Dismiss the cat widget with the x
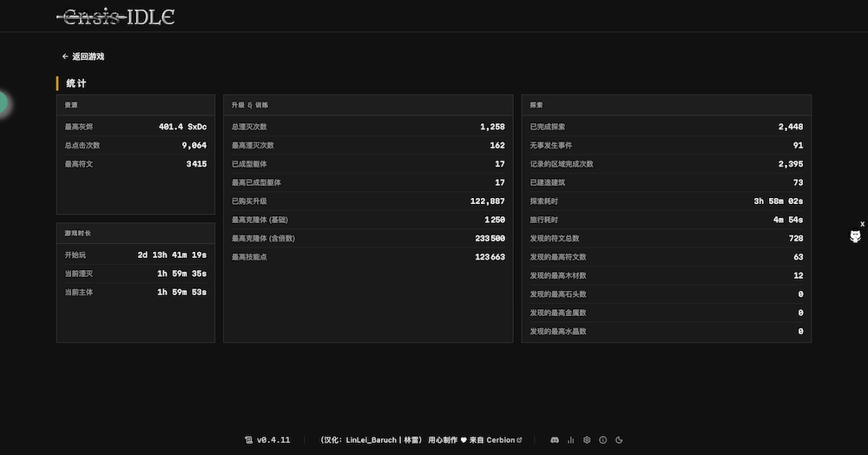868x455 pixels. click(x=862, y=224)
